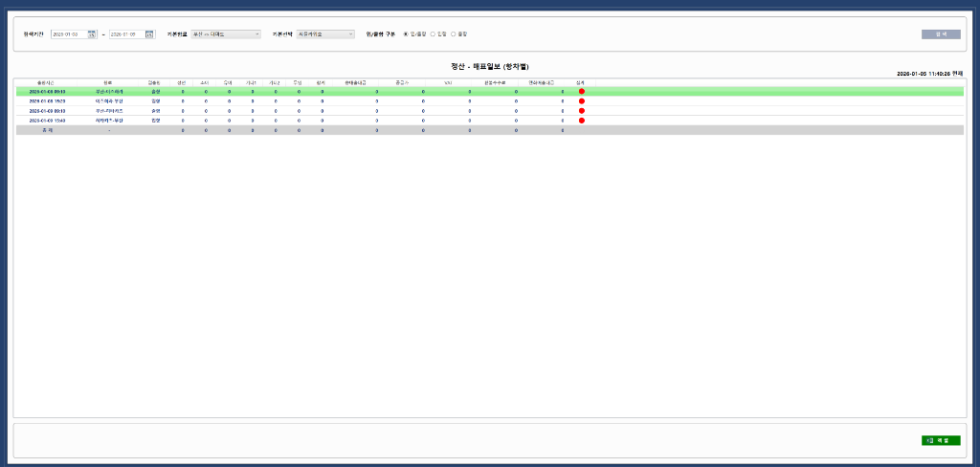Click the 출항시간 column header
The width and height of the screenshot is (980, 467).
point(47,82)
